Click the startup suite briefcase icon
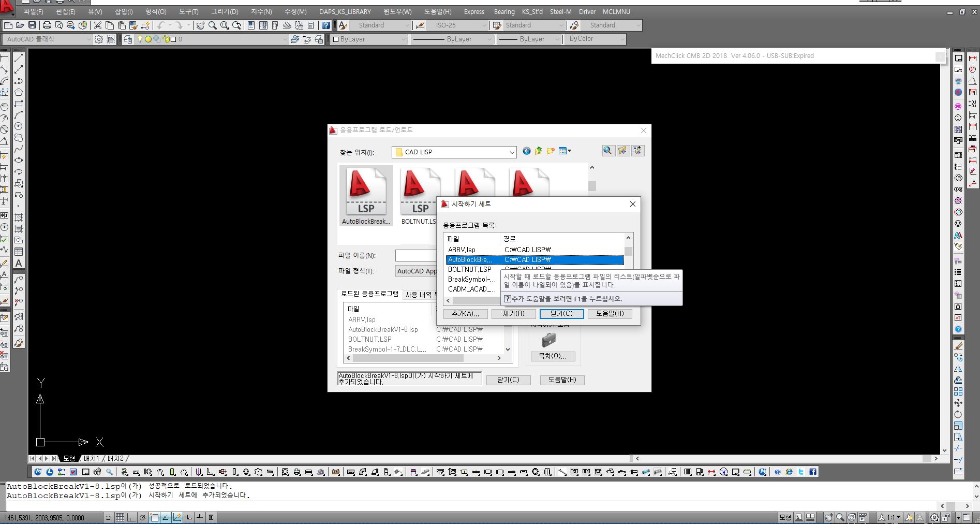Screen dimensions: 980x524 tap(548, 340)
